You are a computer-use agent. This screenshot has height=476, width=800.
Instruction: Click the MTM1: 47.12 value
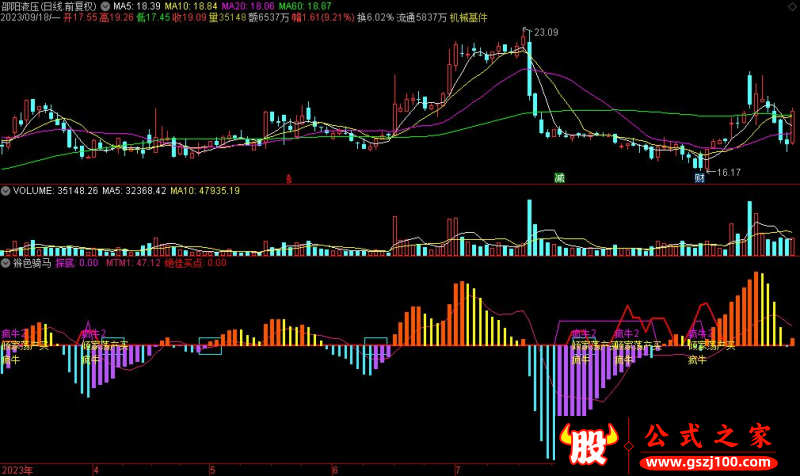point(133,263)
